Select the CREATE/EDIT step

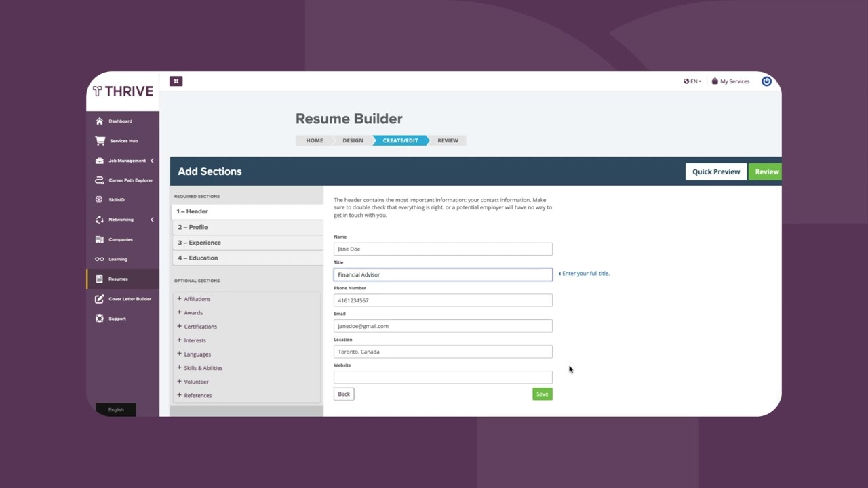point(400,140)
